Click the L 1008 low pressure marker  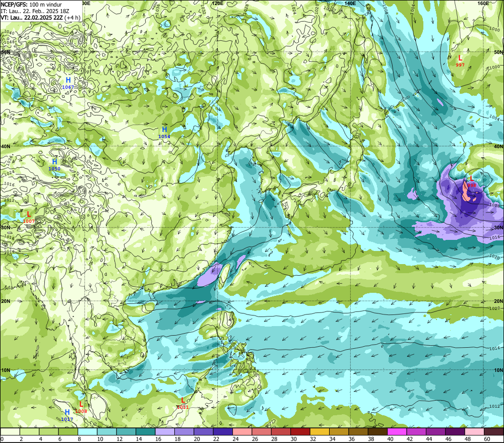pyautogui.click(x=81, y=407)
